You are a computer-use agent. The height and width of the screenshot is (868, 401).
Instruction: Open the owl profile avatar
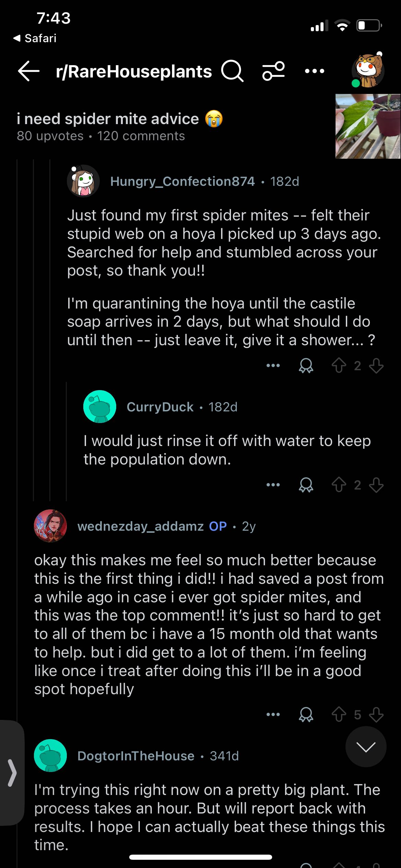tap(368, 71)
